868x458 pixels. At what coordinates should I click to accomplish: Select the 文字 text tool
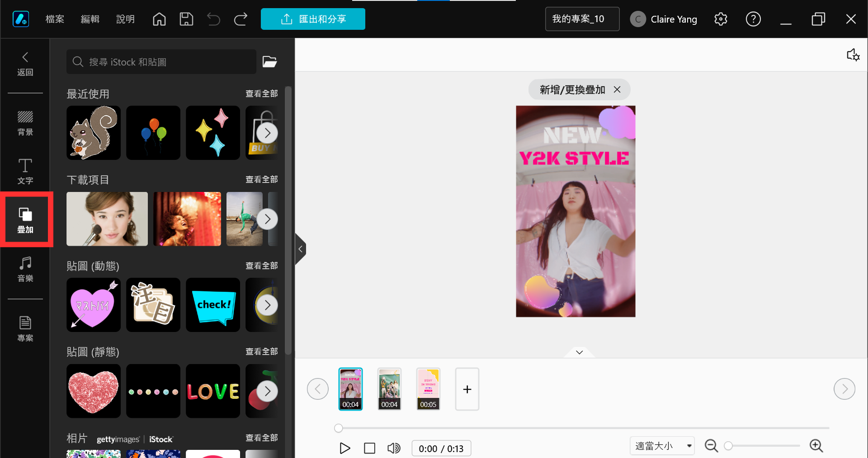pyautogui.click(x=25, y=172)
